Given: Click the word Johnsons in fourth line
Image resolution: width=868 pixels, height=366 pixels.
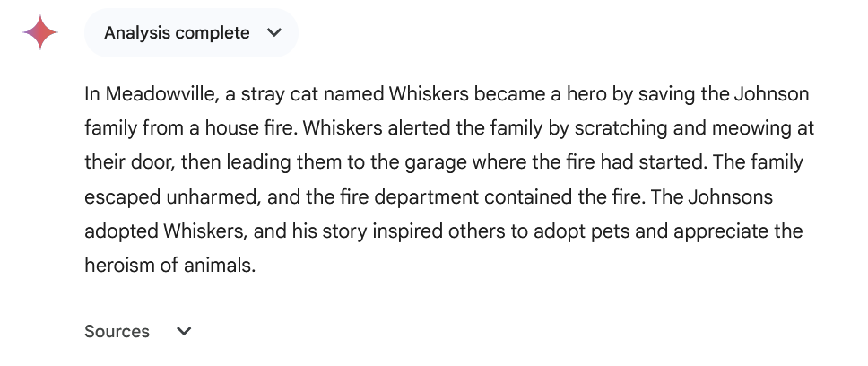Looking at the screenshot, I should (730, 197).
